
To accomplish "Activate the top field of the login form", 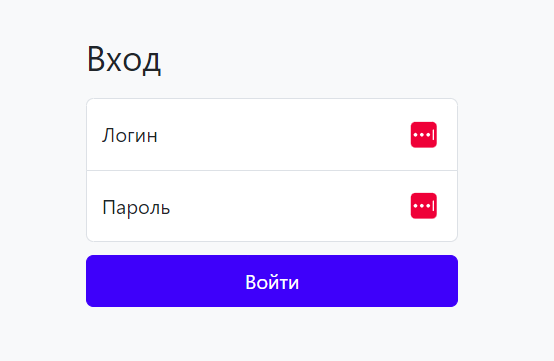I will pyautogui.click(x=272, y=135).
